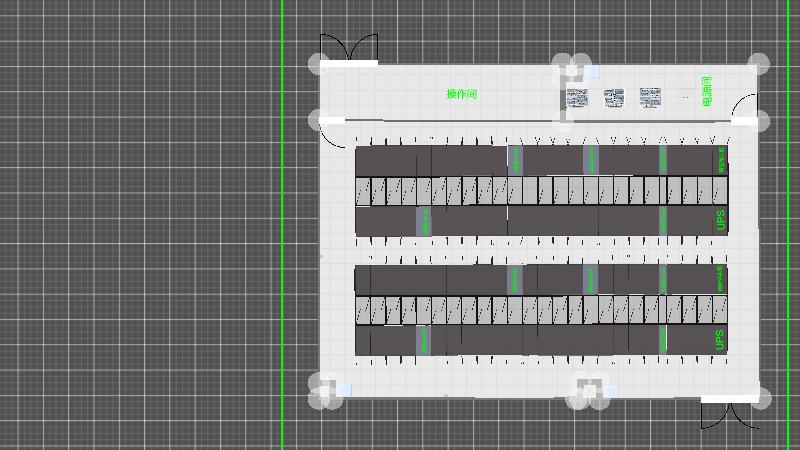Select the top-left dark rack in upper group

click(x=385, y=161)
